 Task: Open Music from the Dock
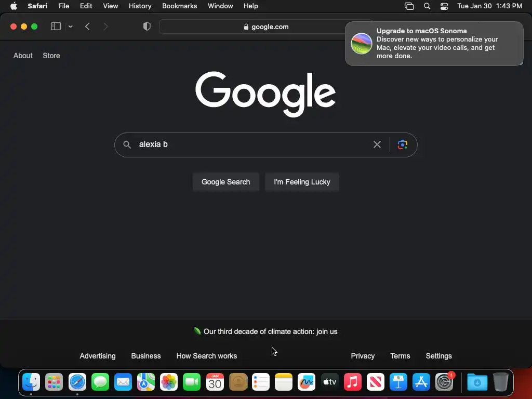click(x=353, y=382)
